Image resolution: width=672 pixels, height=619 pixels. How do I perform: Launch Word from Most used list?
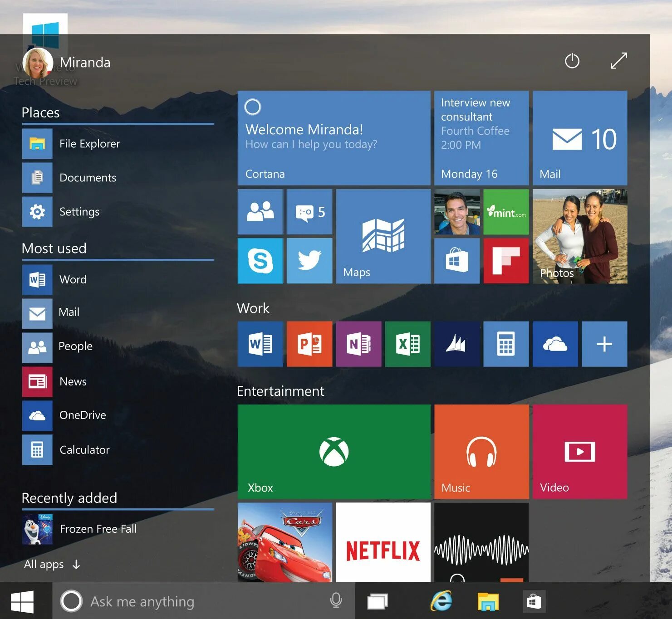click(x=118, y=280)
